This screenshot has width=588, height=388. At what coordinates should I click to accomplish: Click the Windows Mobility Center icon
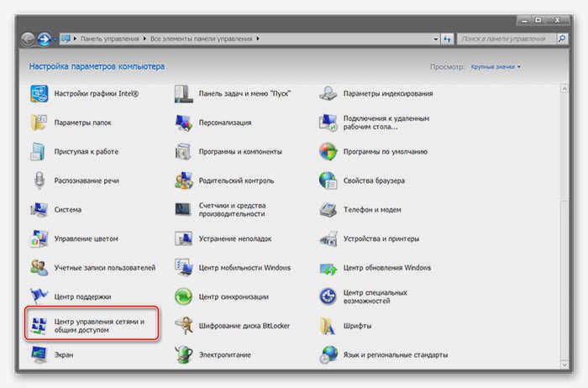click(x=184, y=268)
